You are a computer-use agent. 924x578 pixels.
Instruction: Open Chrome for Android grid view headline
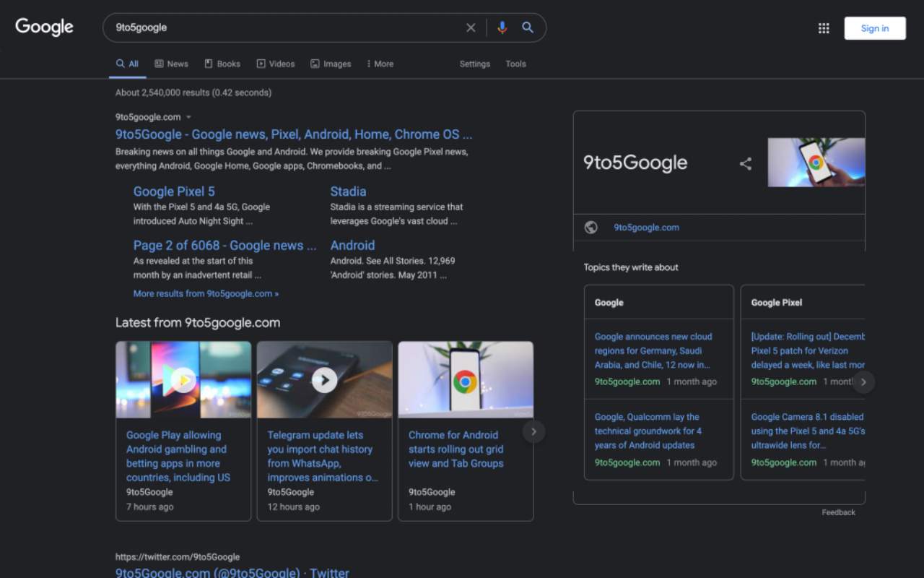click(x=456, y=449)
